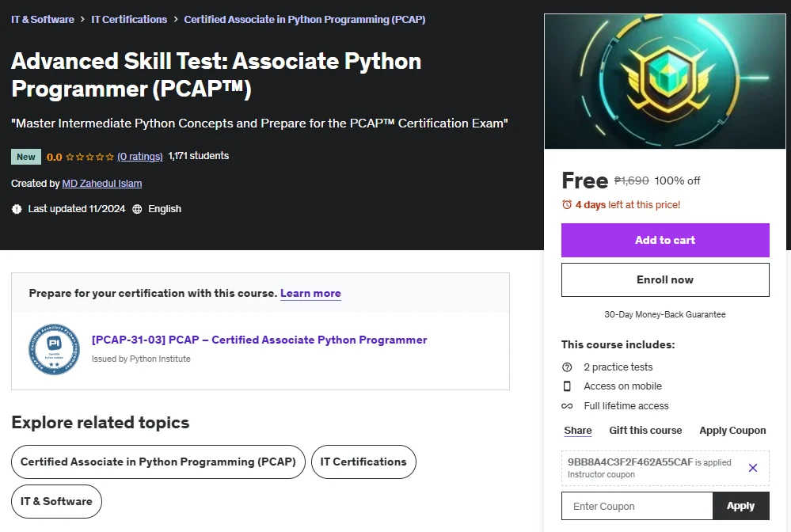This screenshot has height=532, width=791.
Task: Click the alarm clock icon beside 4 days
Action: click(567, 205)
